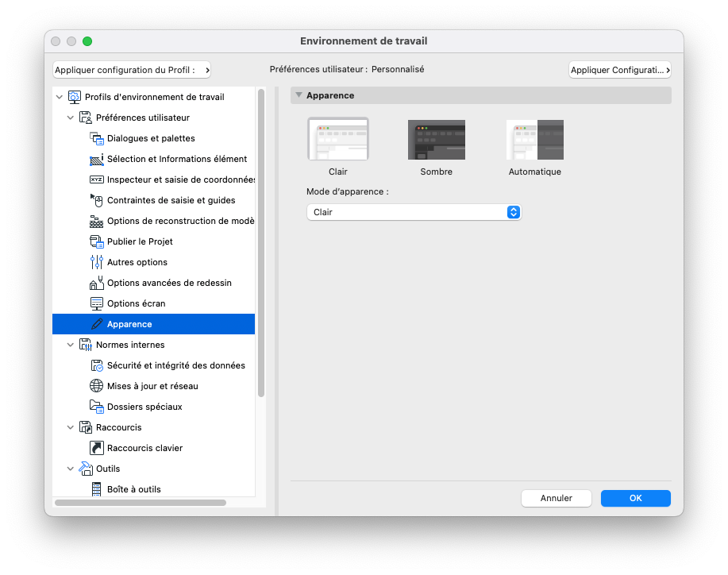Click the Mises à jour et réseau globe icon
728x575 pixels.
97,386
